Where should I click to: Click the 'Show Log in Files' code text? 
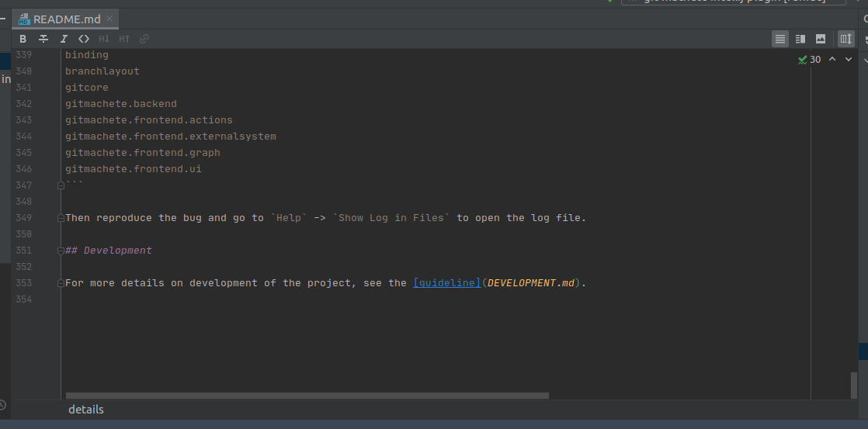(391, 218)
